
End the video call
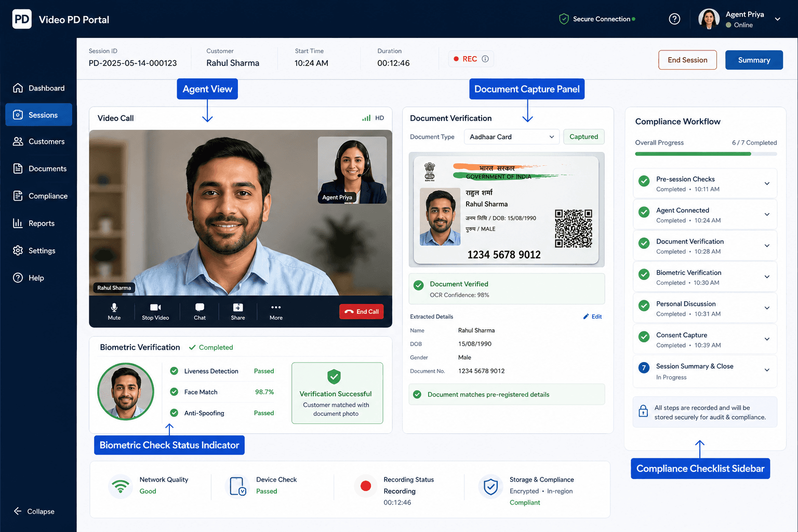(362, 312)
